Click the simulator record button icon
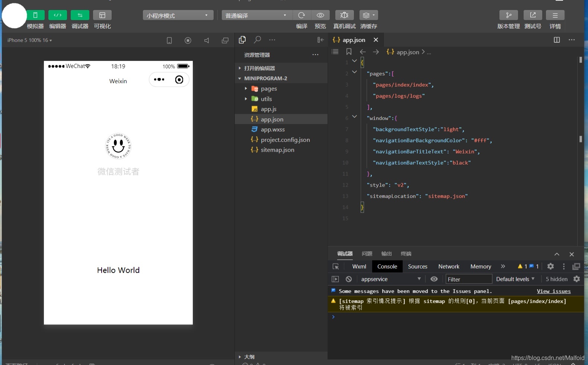The height and width of the screenshot is (365, 588). 188,41
